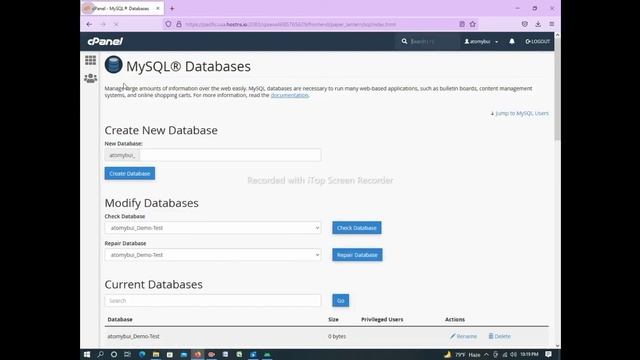Viewport: 640px width, 360px height.
Task: Click the Create Database button
Action: [x=130, y=173]
